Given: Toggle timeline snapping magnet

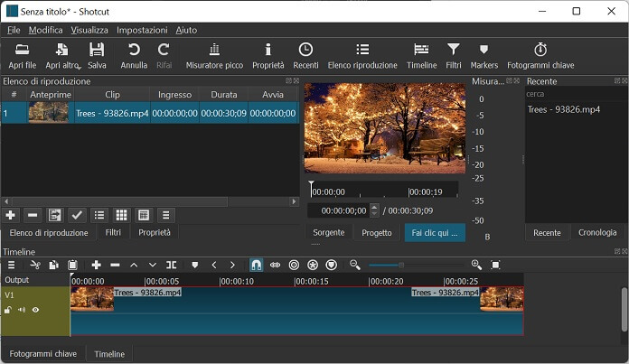Looking at the screenshot, I should coord(256,265).
